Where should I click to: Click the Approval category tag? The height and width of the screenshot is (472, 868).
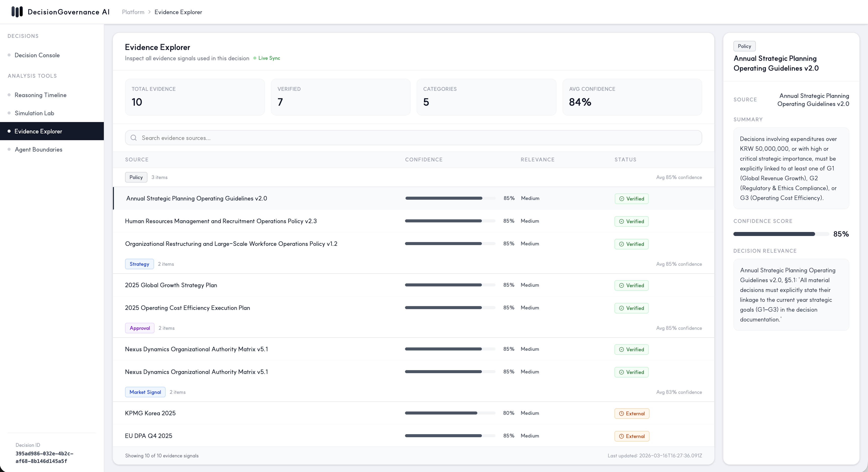pos(140,328)
